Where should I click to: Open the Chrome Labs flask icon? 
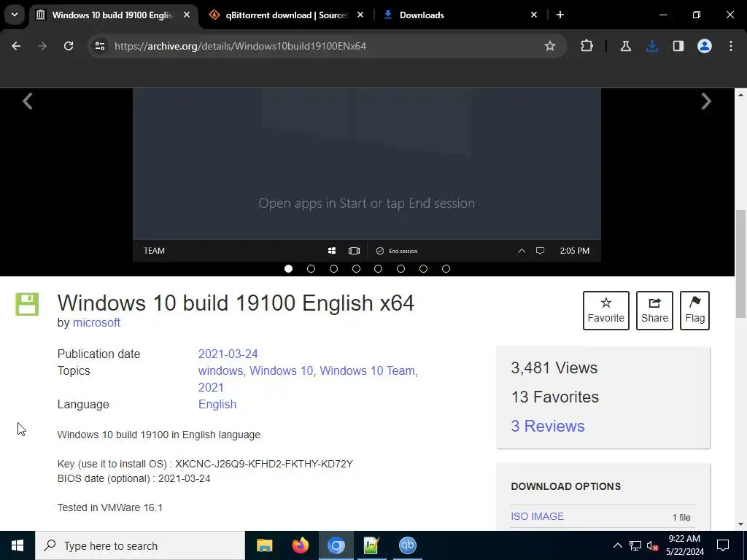point(625,46)
